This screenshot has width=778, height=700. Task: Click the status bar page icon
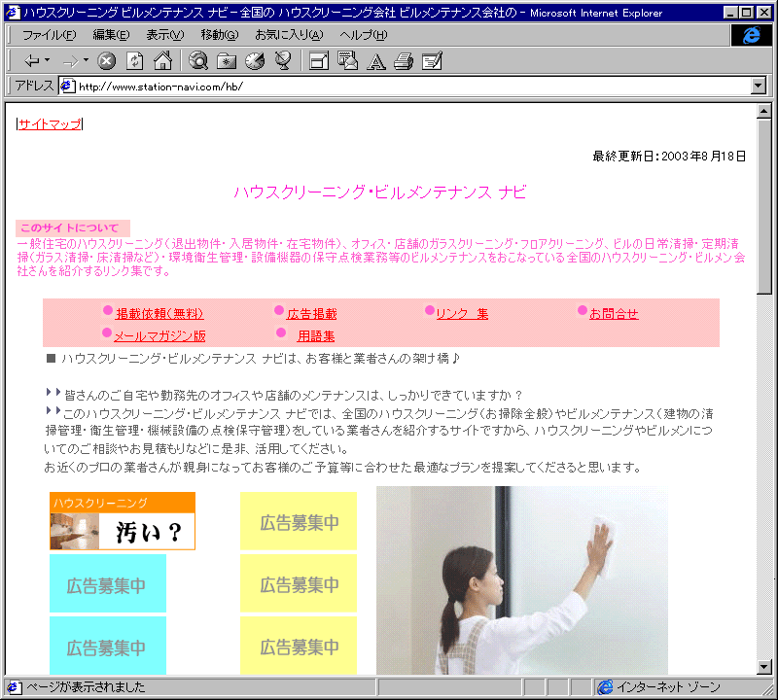(14, 687)
